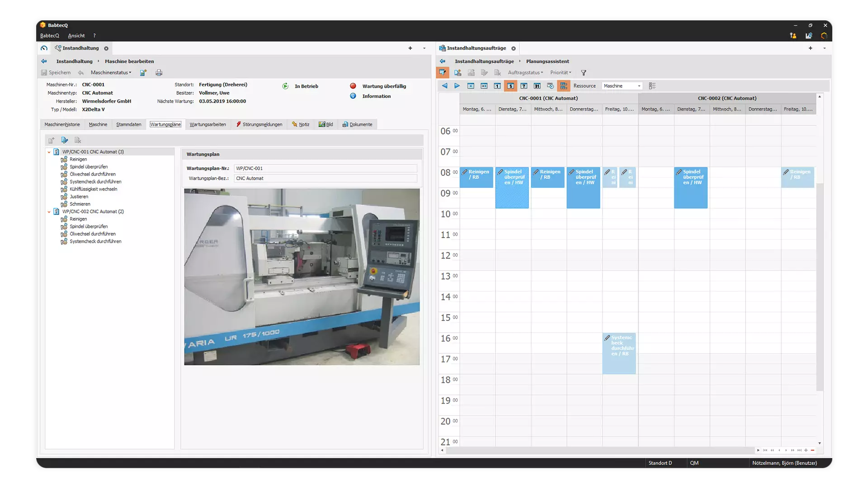Open the Störungsmeldungen tab

point(259,124)
